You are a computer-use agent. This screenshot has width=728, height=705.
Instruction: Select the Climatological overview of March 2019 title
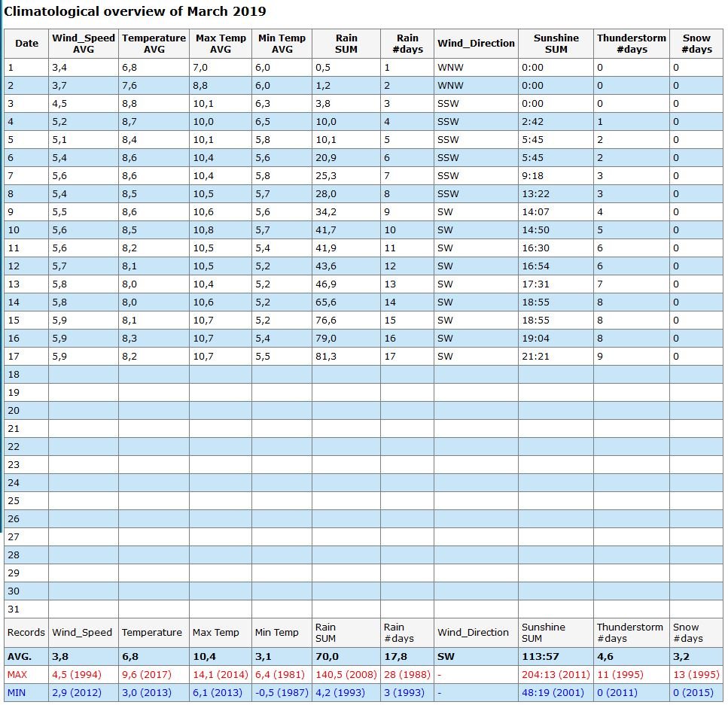point(135,11)
